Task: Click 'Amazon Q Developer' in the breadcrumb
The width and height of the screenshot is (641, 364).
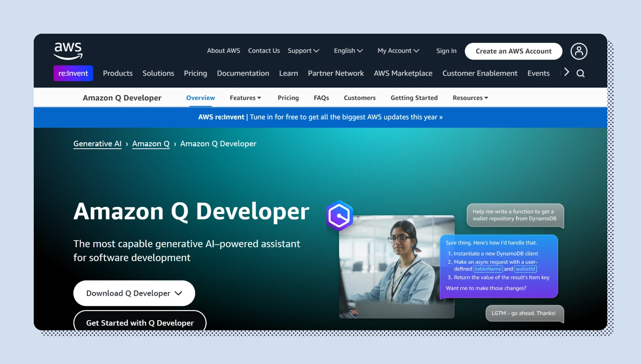Action: point(218,144)
